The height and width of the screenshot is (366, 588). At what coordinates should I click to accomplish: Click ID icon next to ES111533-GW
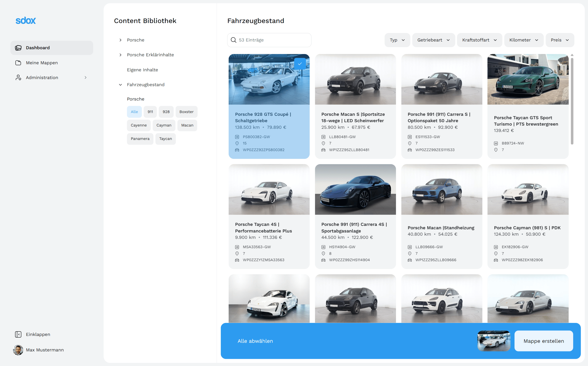(x=410, y=137)
